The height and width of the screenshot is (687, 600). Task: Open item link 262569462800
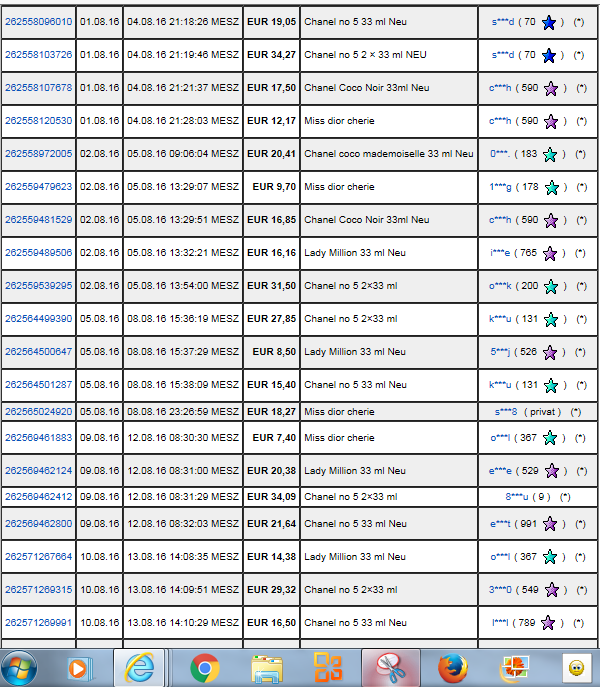[x=39, y=524]
